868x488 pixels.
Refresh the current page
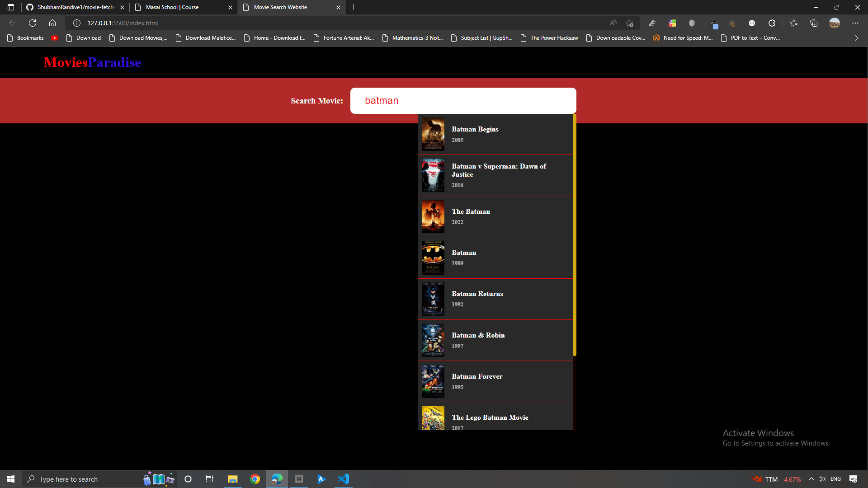tap(32, 23)
